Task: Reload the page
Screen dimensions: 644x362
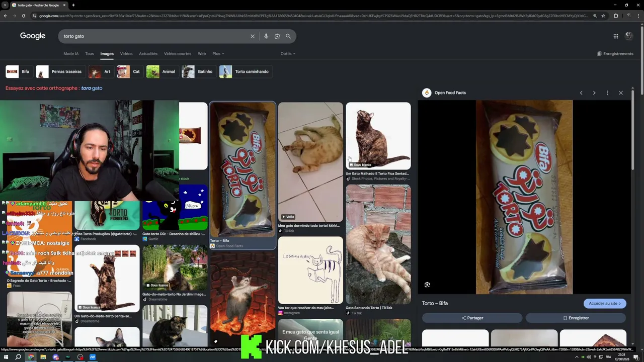Action: click(x=23, y=16)
